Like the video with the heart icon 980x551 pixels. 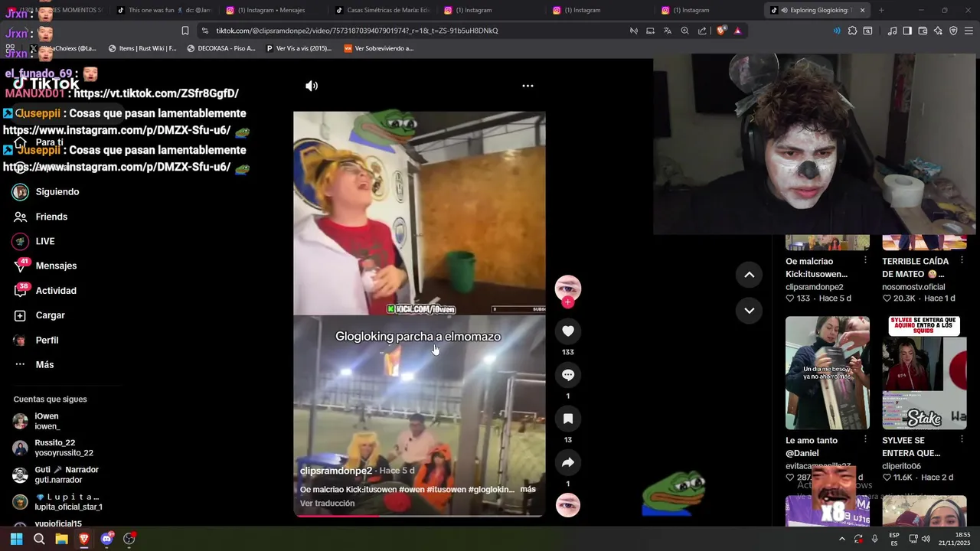pyautogui.click(x=568, y=331)
